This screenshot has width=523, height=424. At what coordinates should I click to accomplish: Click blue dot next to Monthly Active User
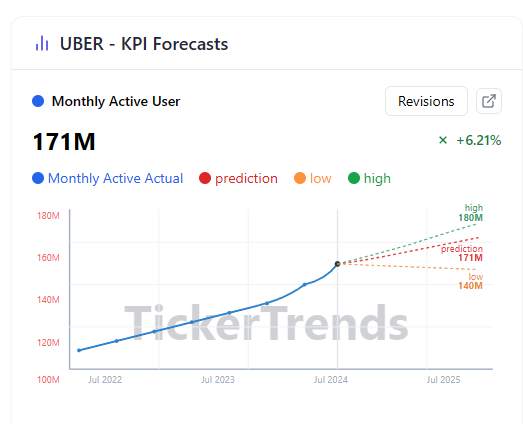(x=38, y=101)
